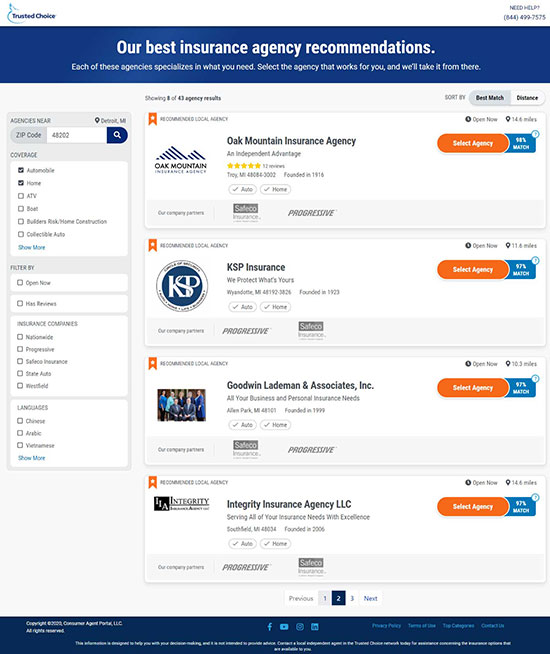Image resolution: width=550 pixels, height=654 pixels.
Task: Click the match info icon on Integrity Insurance
Action: tap(535, 497)
